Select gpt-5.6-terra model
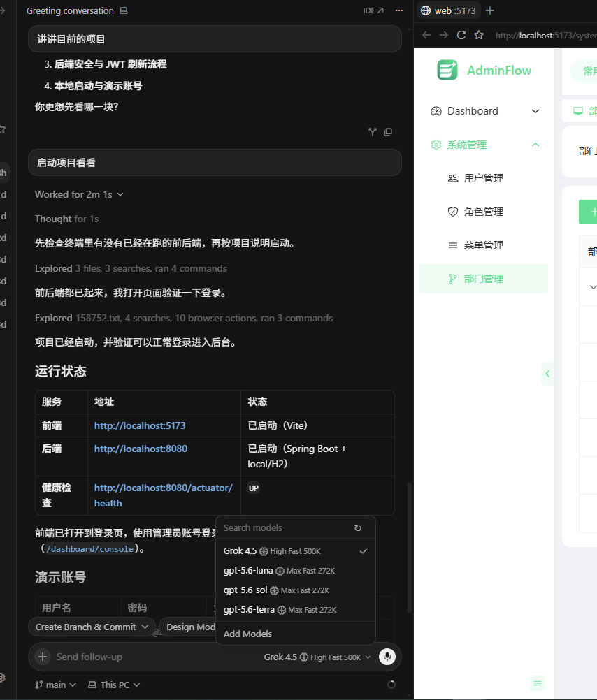Viewport: 597px width, 700px height. coord(296,610)
